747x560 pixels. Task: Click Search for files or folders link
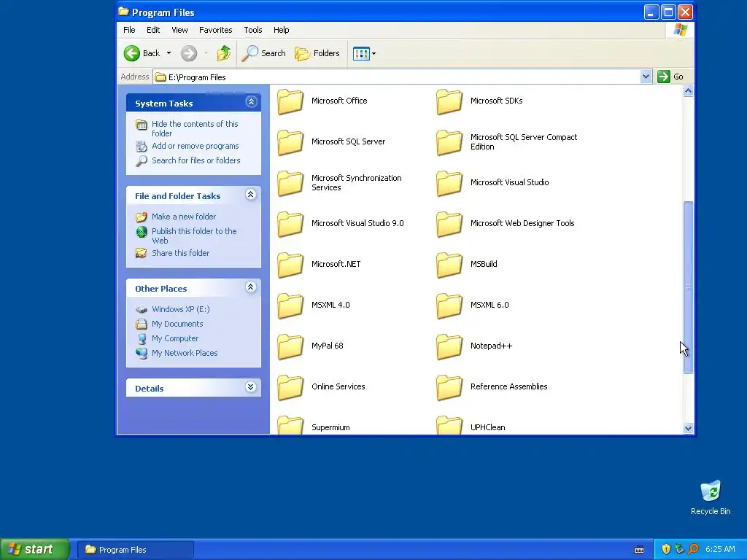[x=196, y=160]
